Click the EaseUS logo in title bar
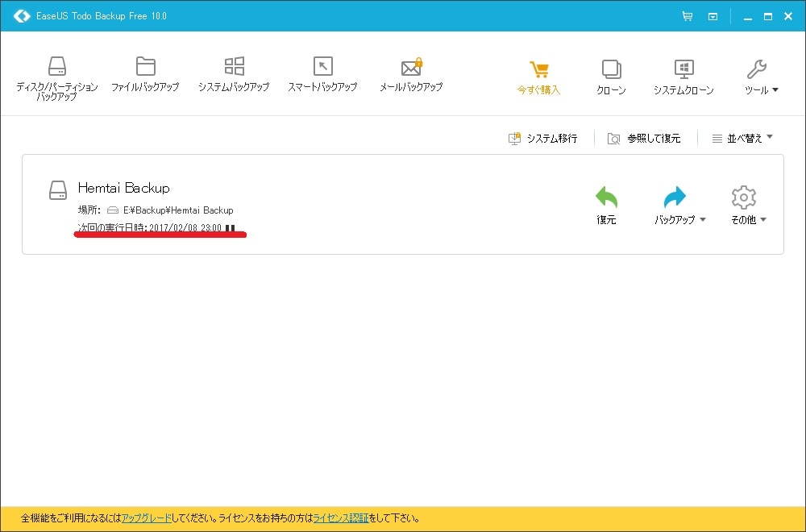 tap(22, 16)
